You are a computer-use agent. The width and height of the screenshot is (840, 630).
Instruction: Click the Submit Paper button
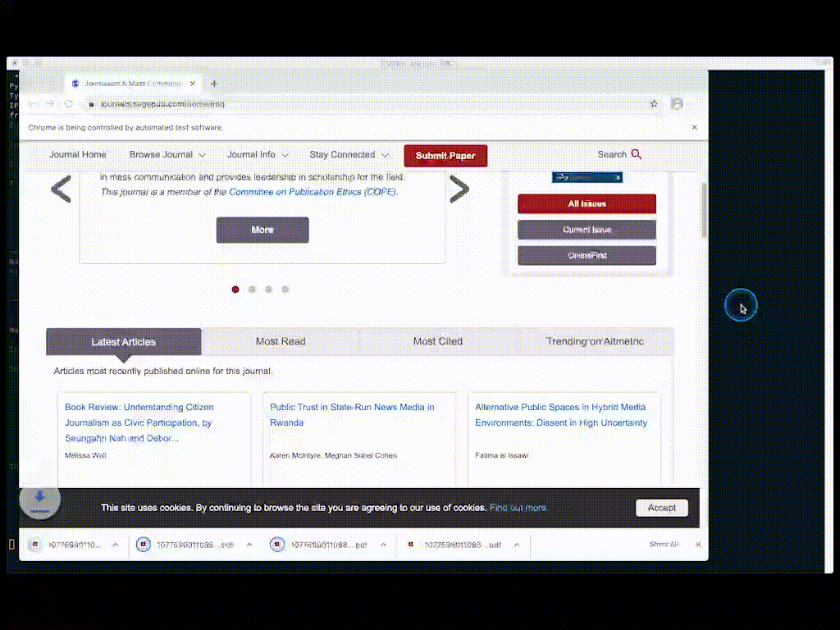(445, 156)
